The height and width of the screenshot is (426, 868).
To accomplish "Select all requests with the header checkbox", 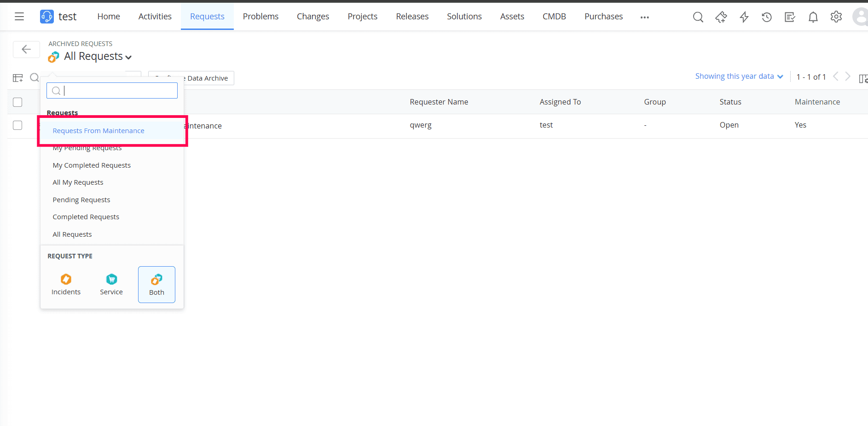I will click(x=17, y=102).
